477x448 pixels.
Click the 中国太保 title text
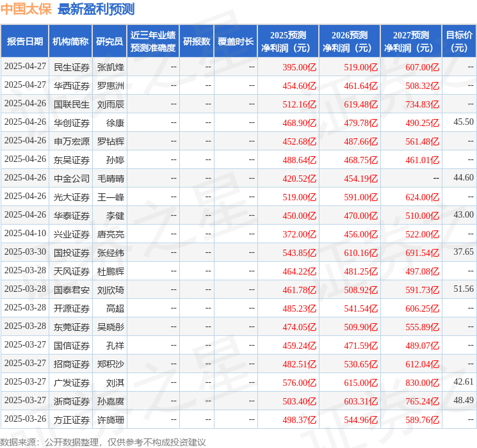pos(26,9)
